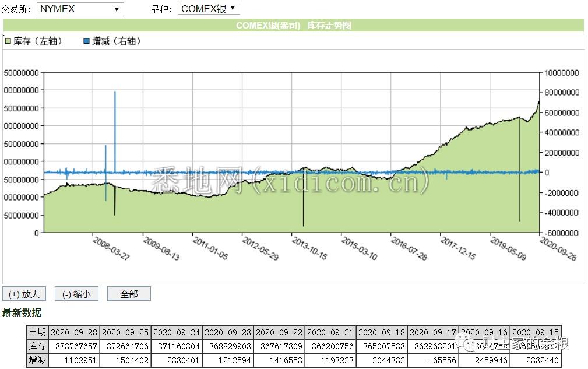Select change value 1504402
This screenshot has width=588, height=369.
pos(132,360)
